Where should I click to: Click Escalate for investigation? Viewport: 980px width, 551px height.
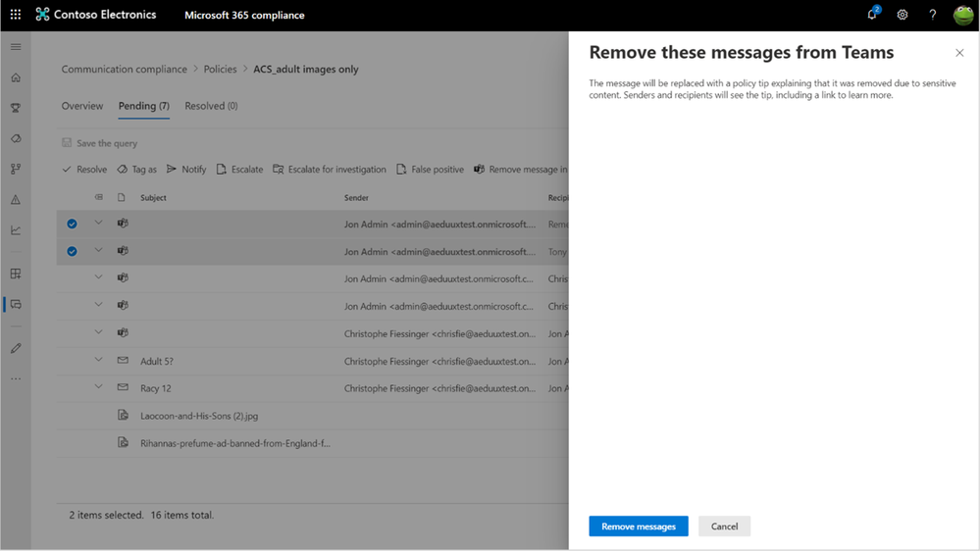click(x=330, y=170)
